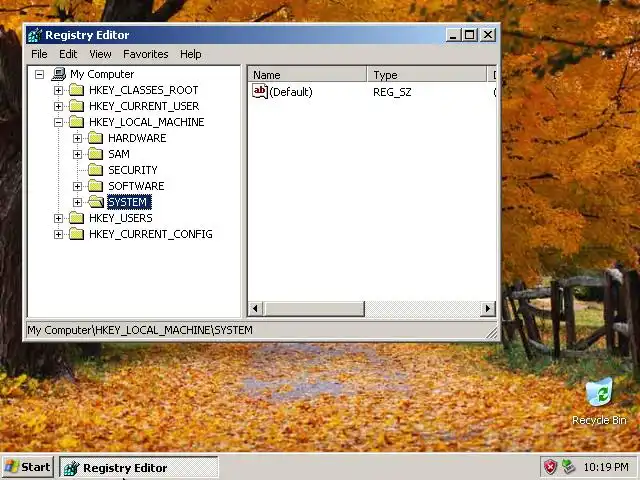The image size is (640, 480).
Task: Open the Favorites menu
Action: [x=145, y=54]
